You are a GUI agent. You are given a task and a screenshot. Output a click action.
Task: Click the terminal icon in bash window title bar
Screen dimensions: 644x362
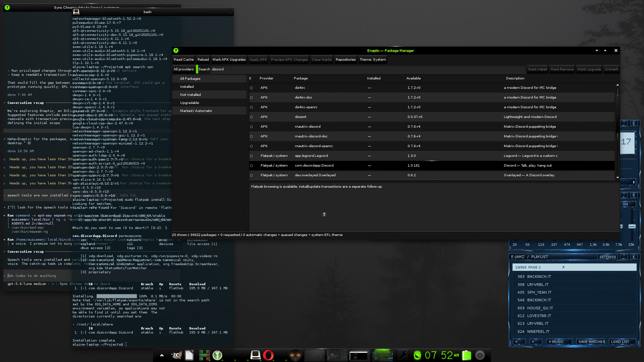[x=76, y=12]
